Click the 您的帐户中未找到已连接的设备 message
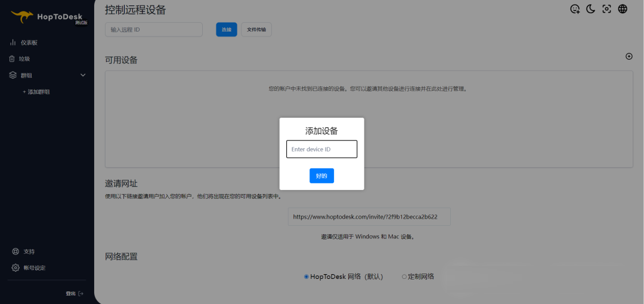Screen dimensions: 644x304 (369, 88)
